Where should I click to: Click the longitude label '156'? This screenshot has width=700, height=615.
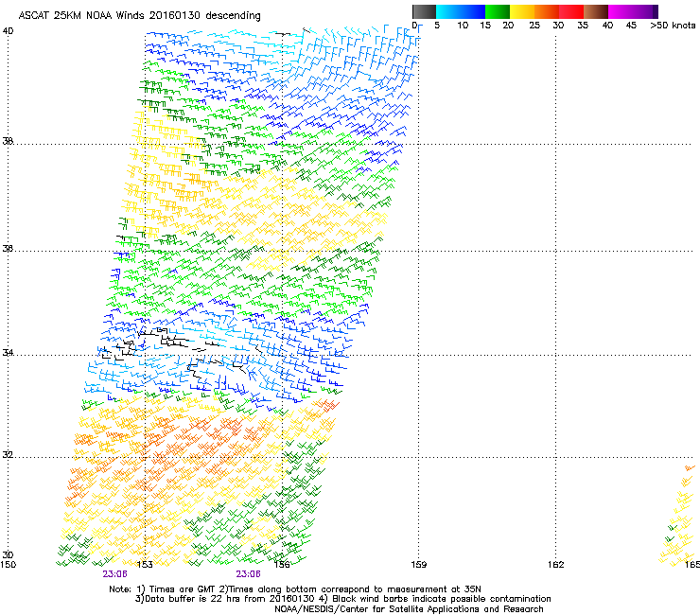point(282,565)
